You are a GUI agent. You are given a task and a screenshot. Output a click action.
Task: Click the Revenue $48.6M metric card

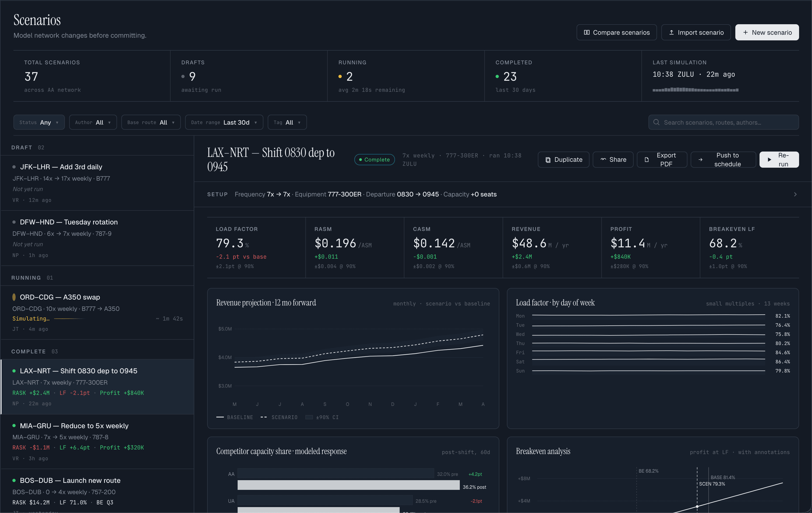pyautogui.click(x=552, y=248)
